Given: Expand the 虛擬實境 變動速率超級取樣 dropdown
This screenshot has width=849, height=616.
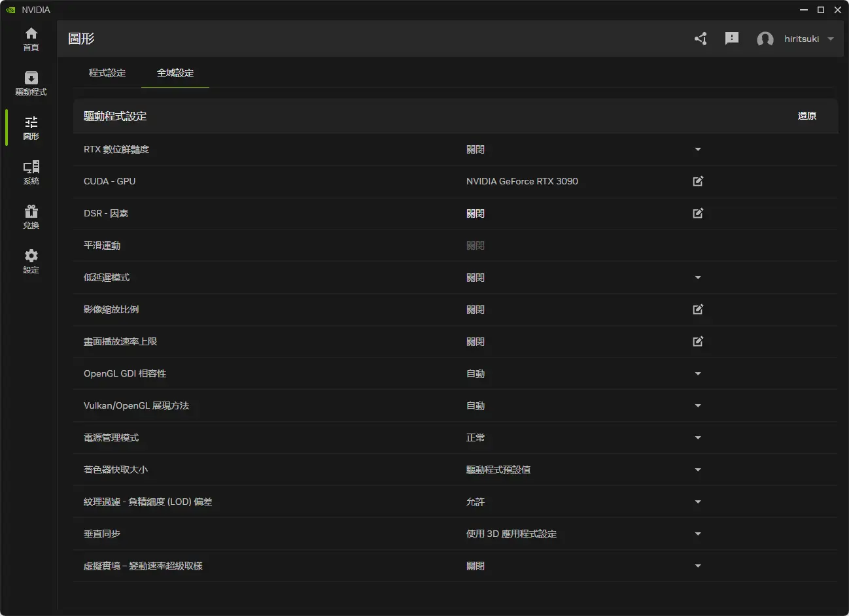Looking at the screenshot, I should [x=698, y=566].
